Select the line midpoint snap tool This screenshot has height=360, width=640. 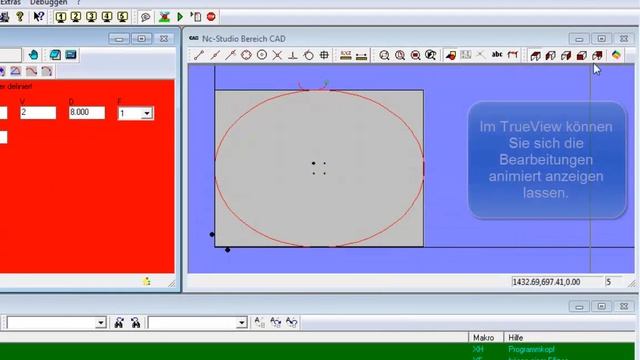coord(215,55)
